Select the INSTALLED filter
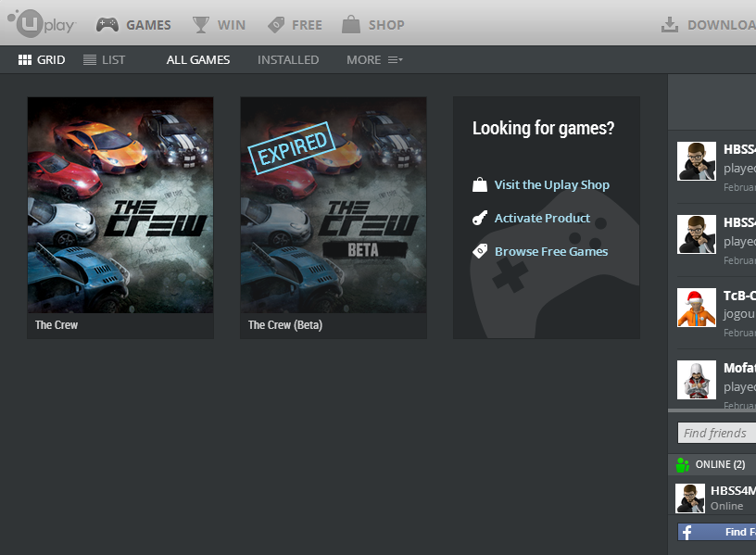Image resolution: width=756 pixels, height=555 pixels. pos(288,60)
